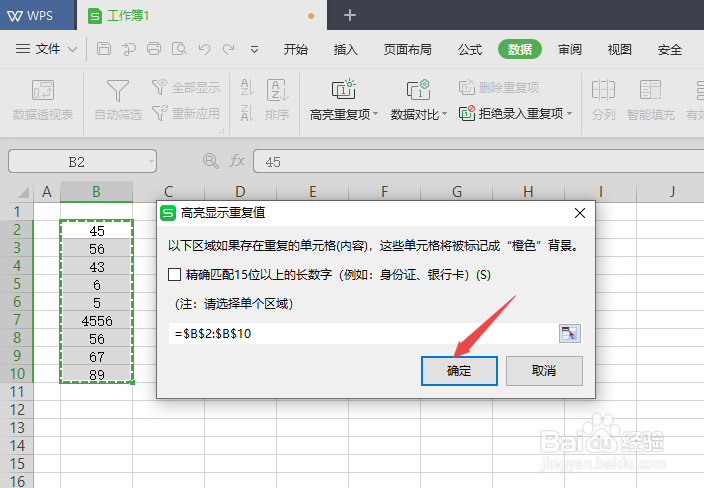
Task: Click 删除重复项 in ribbon
Action: click(x=499, y=87)
